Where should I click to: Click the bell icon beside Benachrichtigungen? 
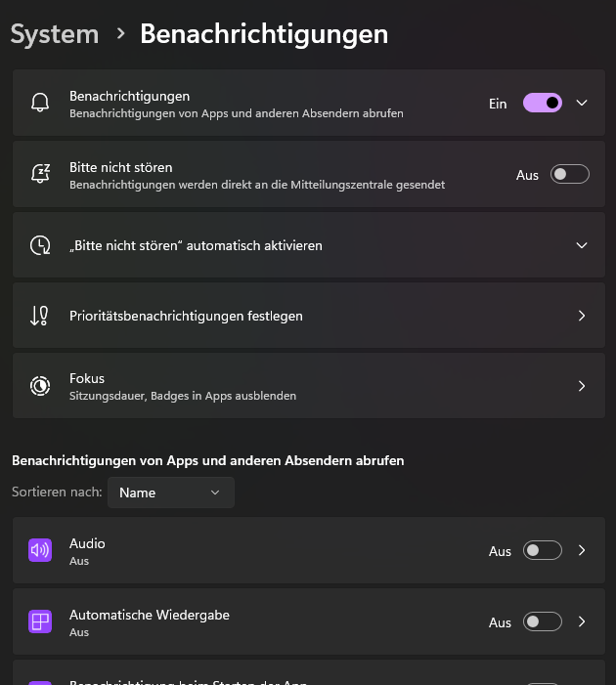pos(40,103)
